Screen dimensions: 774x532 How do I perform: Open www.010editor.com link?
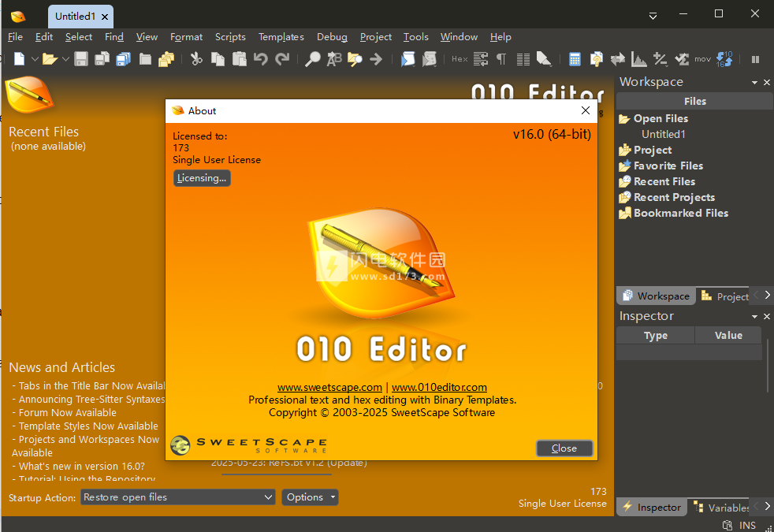click(x=439, y=388)
